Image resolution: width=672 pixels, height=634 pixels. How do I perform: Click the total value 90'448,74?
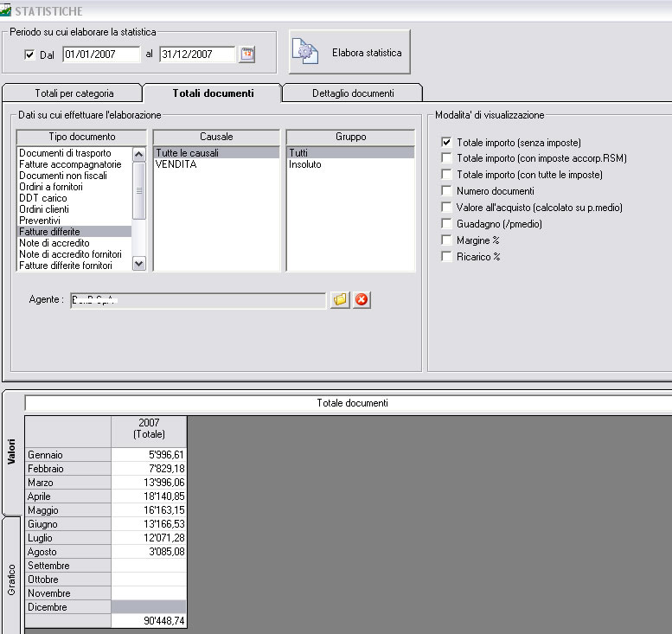(149, 621)
